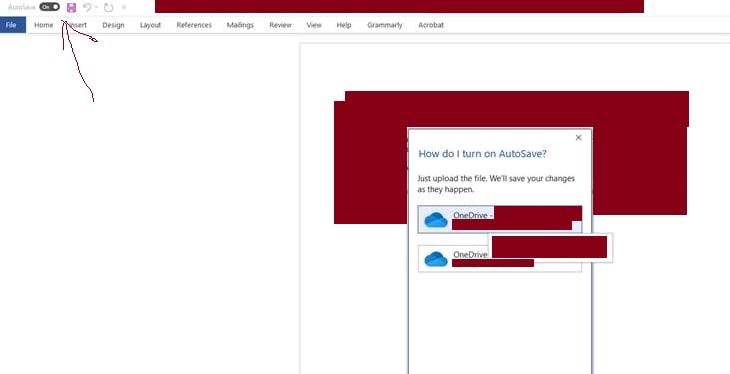Select the Mailings tab
Viewport: 730px width, 374px height.
[240, 25]
